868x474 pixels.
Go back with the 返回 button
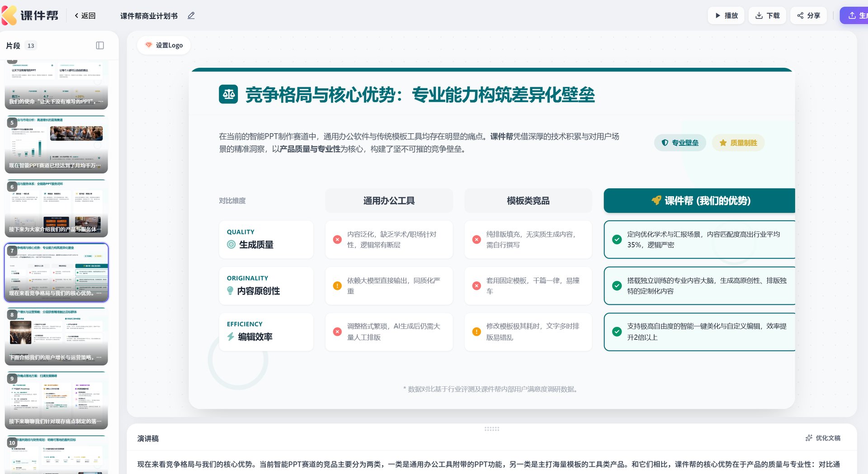click(85, 15)
